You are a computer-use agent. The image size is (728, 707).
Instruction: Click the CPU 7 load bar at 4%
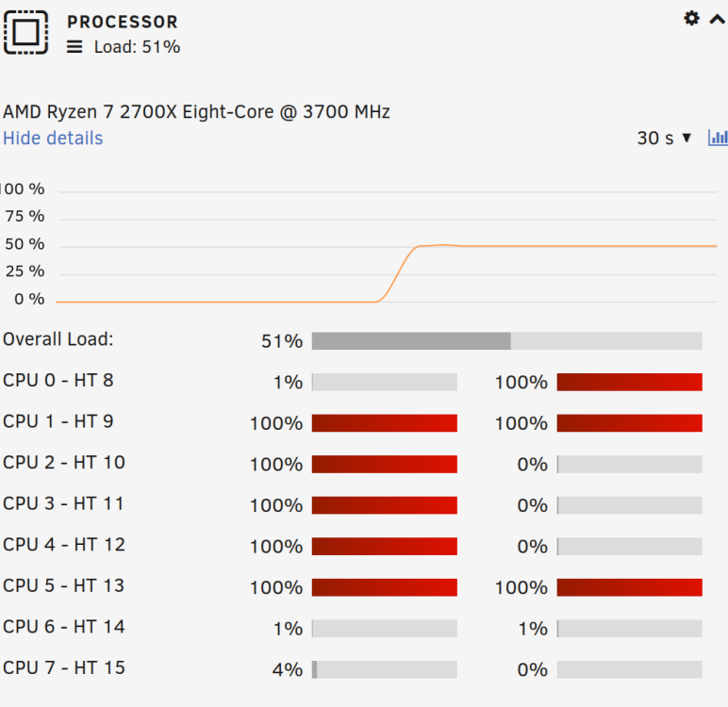(x=385, y=669)
